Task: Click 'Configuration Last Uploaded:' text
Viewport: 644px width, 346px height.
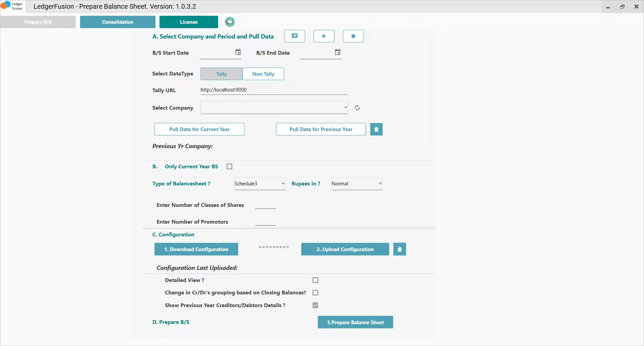Action: pyautogui.click(x=197, y=268)
